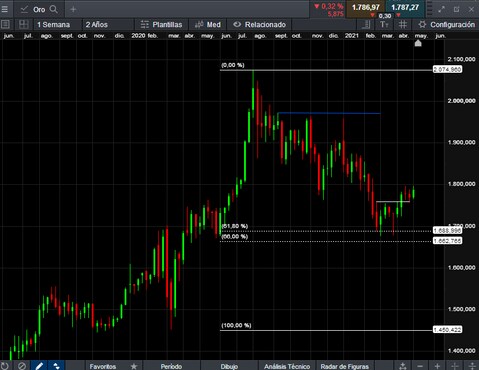Open the Dibujo tab
Viewport: 479px width, 370px height.
point(229,366)
